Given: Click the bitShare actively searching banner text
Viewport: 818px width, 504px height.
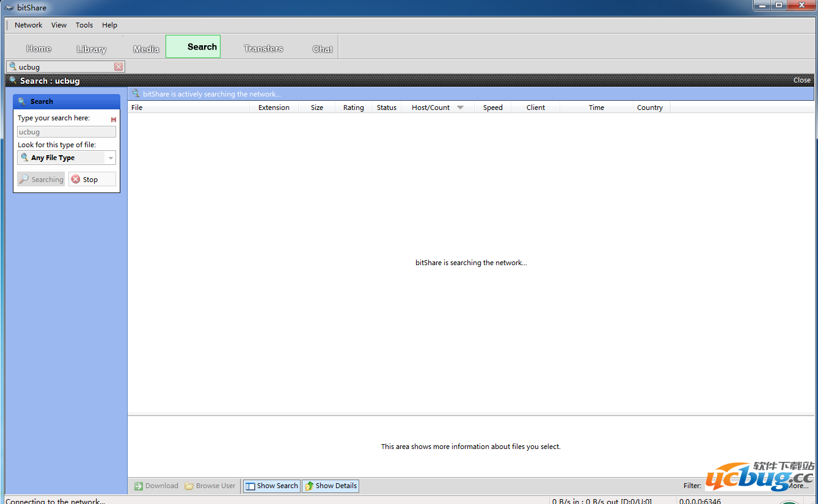Looking at the screenshot, I should (212, 94).
